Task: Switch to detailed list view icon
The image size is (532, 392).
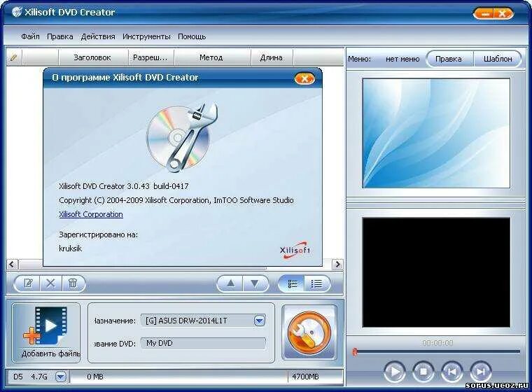Action: pos(292,283)
